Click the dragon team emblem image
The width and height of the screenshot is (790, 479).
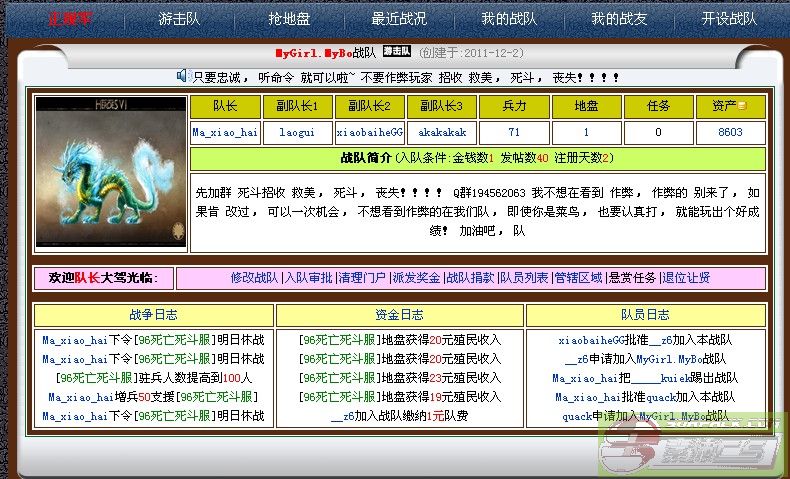point(110,171)
